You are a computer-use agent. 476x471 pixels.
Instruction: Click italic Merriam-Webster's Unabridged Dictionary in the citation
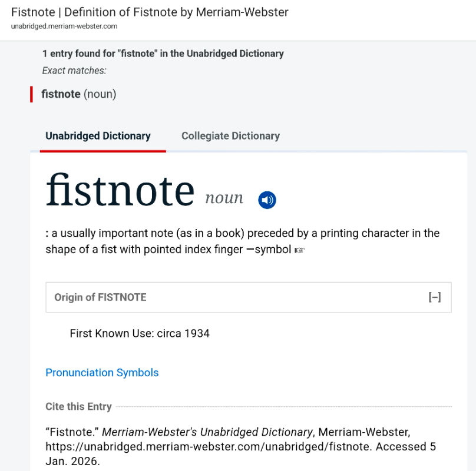click(x=207, y=432)
